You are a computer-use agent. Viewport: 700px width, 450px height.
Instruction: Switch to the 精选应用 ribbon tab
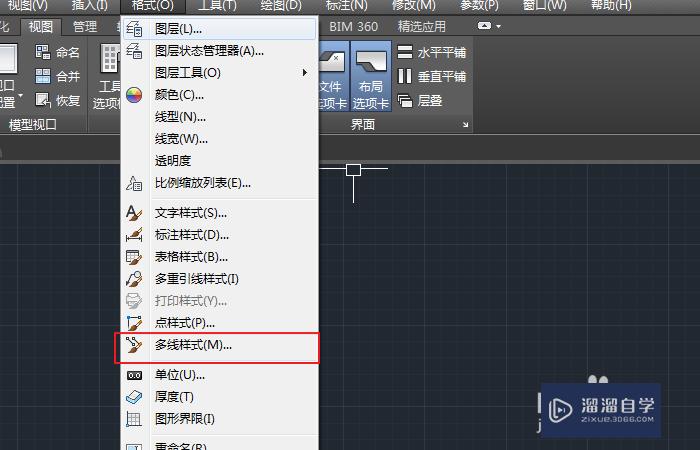click(422, 27)
